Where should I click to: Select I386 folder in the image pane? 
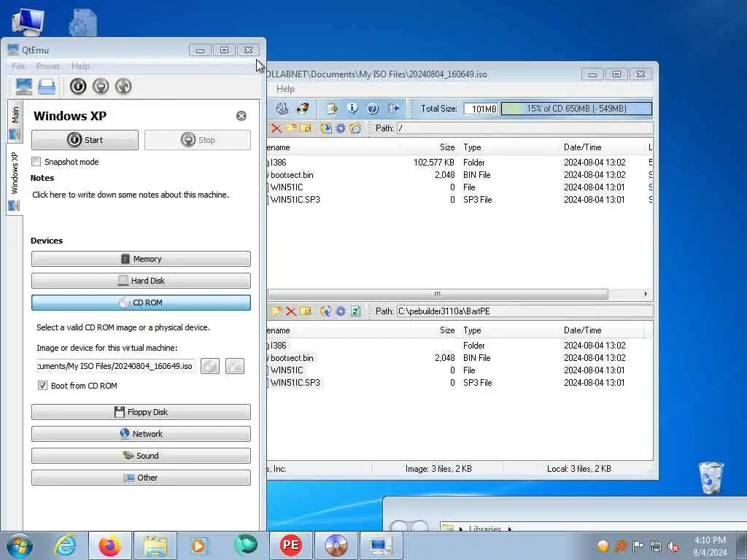pyautogui.click(x=278, y=163)
